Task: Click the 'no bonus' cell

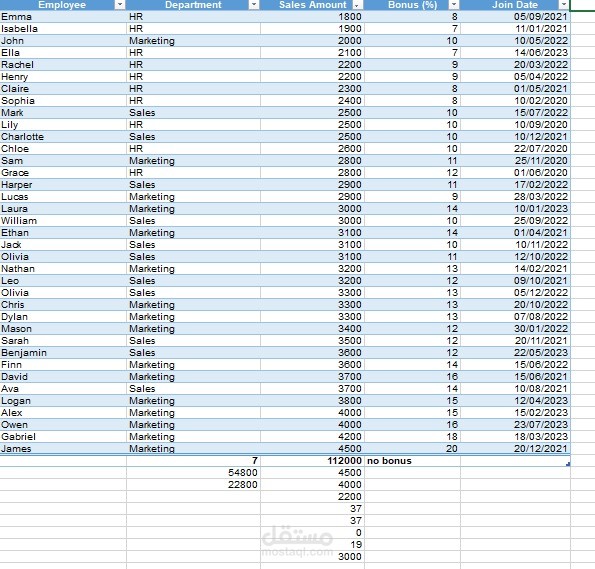Action: click(x=412, y=461)
